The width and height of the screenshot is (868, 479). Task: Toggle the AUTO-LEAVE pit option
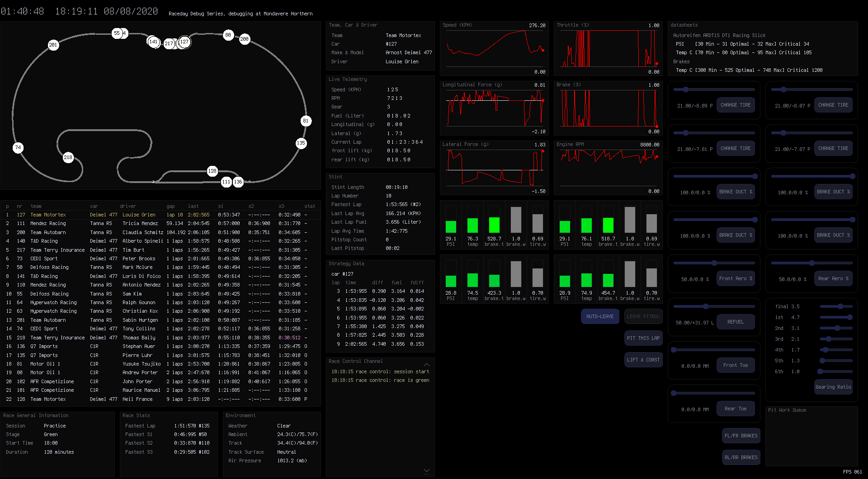coord(600,316)
